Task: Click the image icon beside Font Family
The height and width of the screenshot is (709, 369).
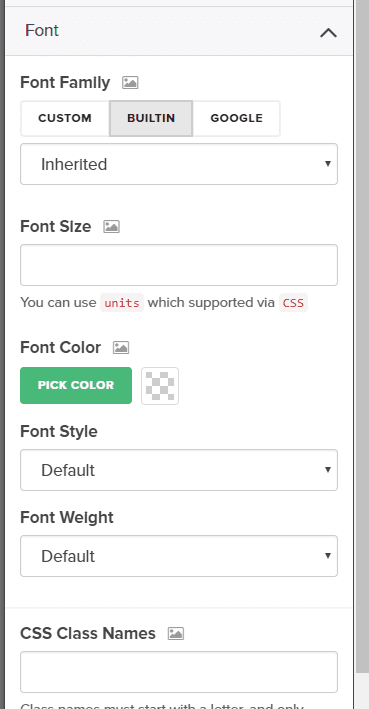Action: 130,82
